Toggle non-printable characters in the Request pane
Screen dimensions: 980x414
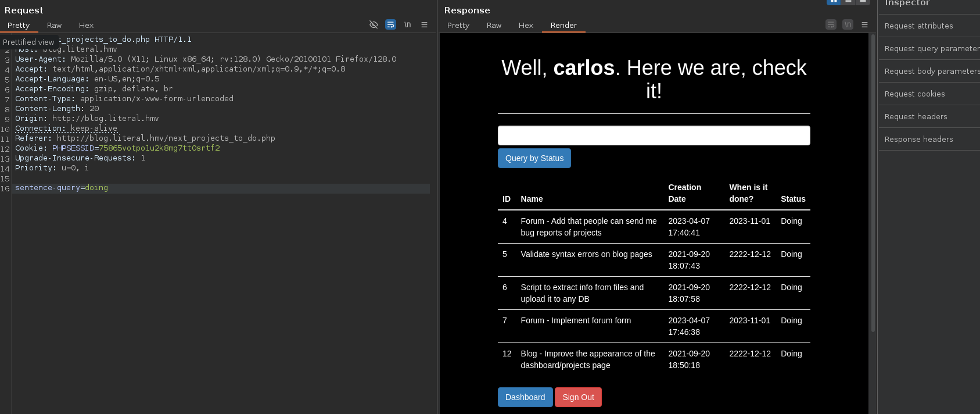pyautogui.click(x=407, y=24)
